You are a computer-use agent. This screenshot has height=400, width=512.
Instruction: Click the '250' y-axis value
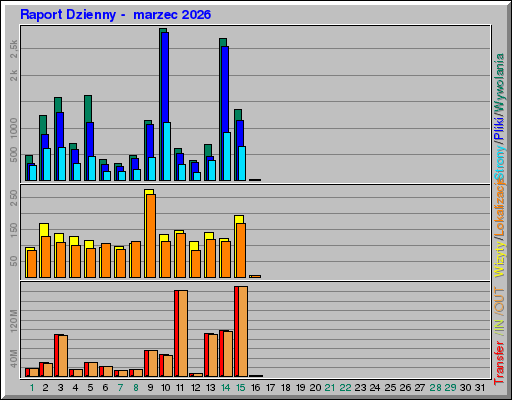14,198
